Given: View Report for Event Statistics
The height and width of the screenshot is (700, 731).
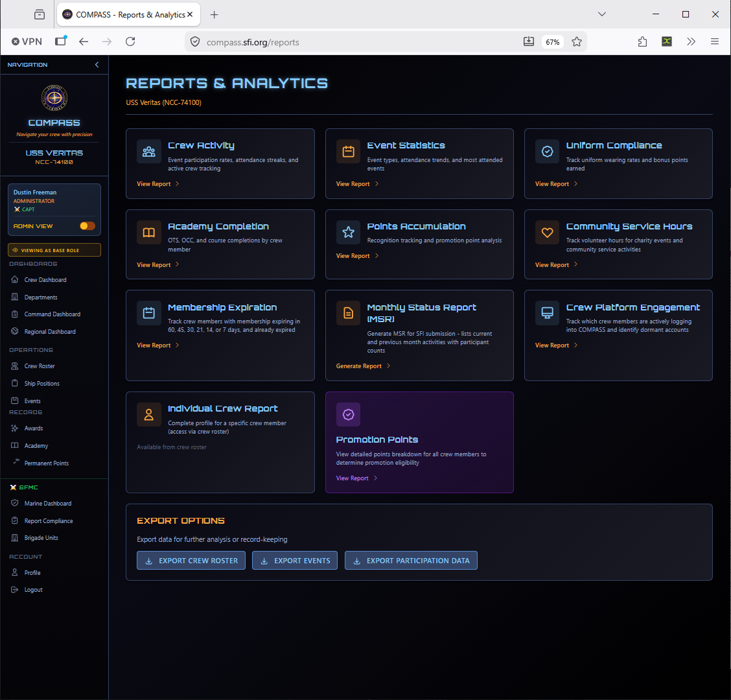Looking at the screenshot, I should coord(357,183).
